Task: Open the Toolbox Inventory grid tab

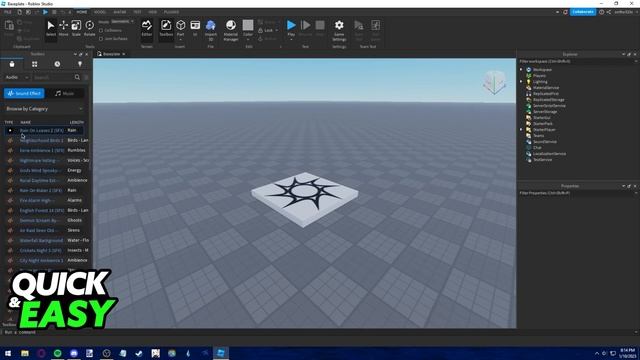Action: [x=35, y=64]
